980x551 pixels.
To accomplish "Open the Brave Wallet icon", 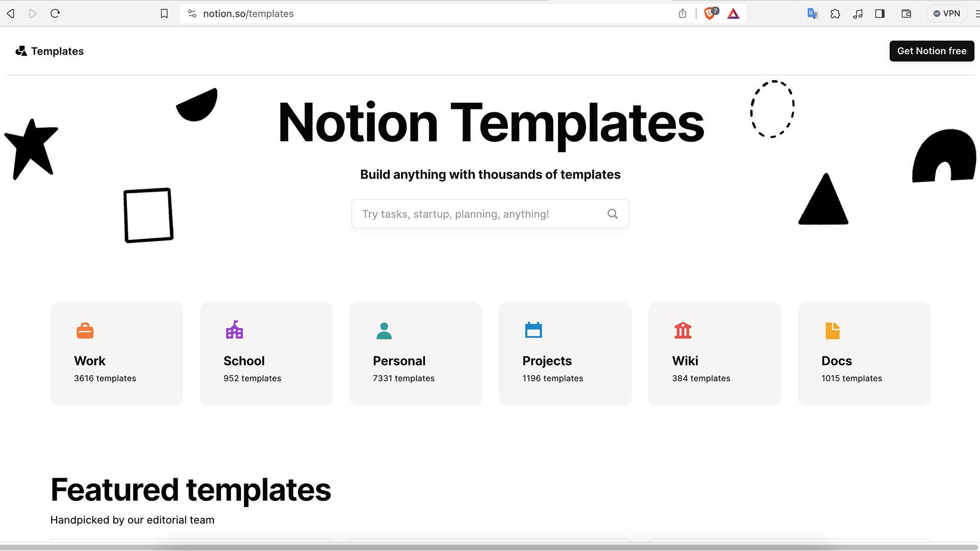I will click(906, 14).
